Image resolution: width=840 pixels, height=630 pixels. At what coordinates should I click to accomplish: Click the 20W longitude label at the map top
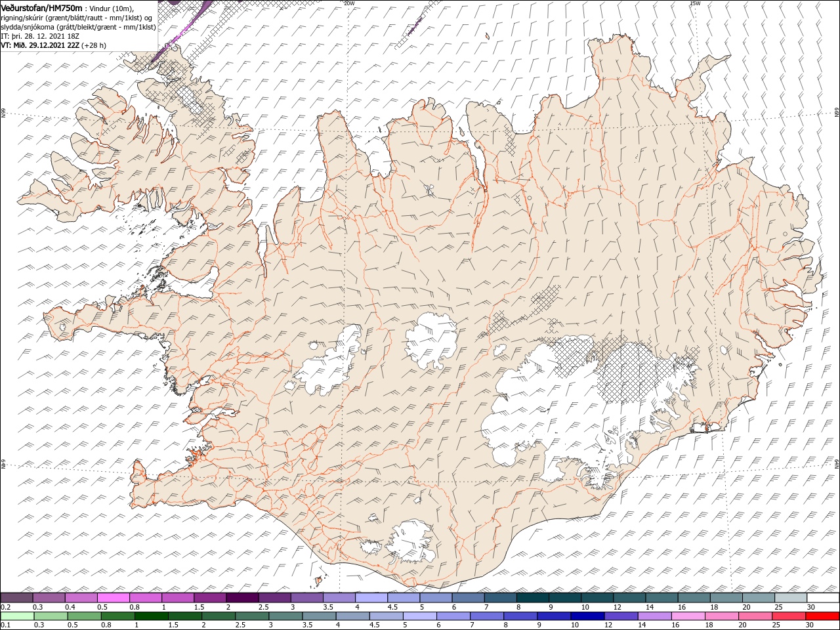tap(349, 3)
